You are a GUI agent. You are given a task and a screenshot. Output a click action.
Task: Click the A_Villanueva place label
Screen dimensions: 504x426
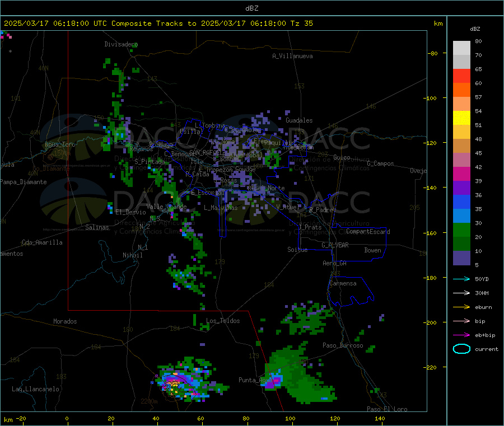coord(292,56)
